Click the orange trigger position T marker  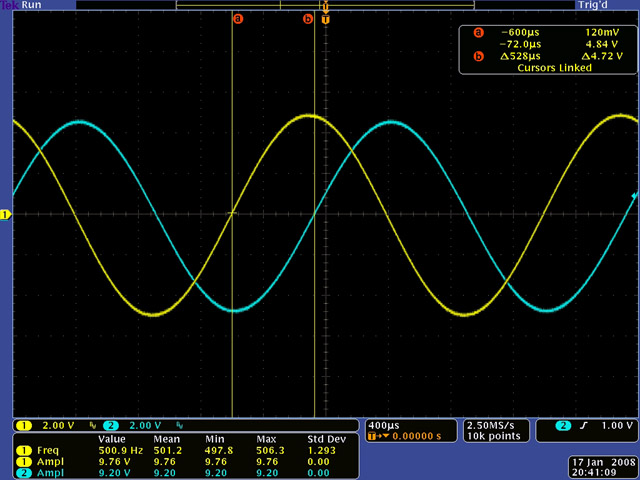point(325,18)
